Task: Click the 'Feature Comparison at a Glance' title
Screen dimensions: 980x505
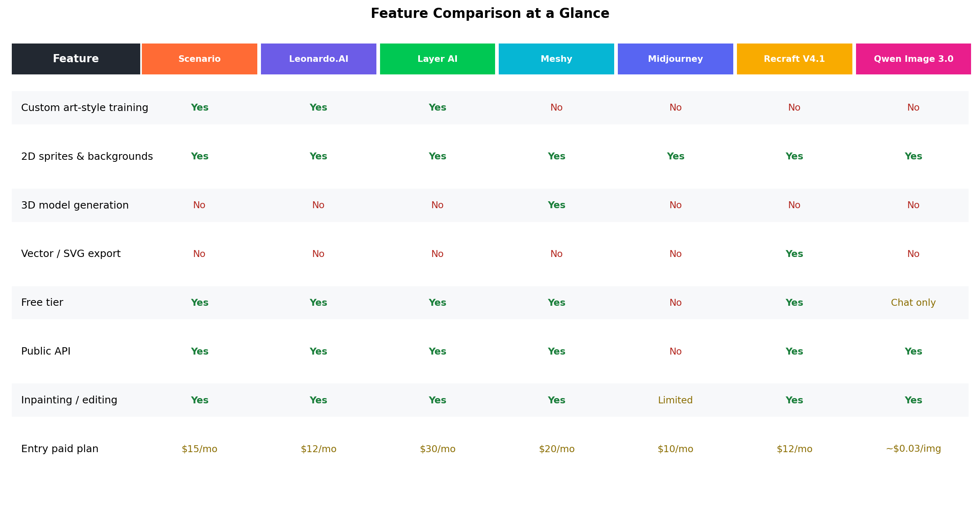Action: pos(490,13)
